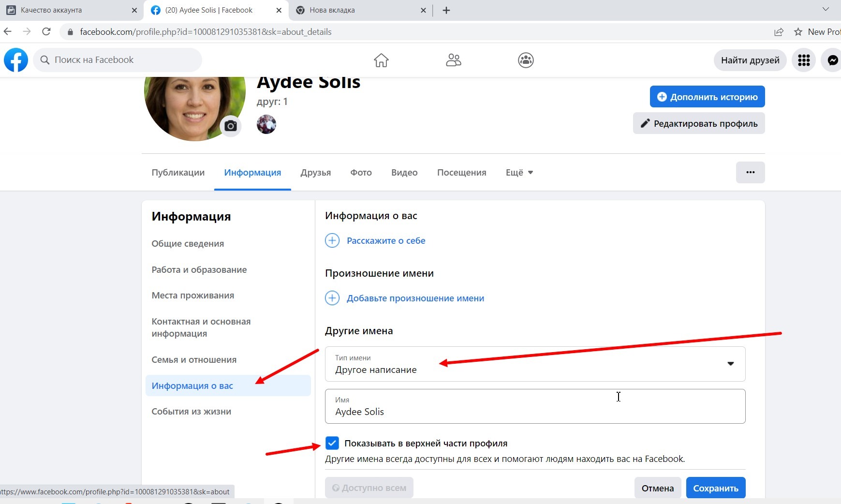Screen dimensions: 841x504
Task: Bookmark page with the star icon
Action: pyautogui.click(x=798, y=32)
